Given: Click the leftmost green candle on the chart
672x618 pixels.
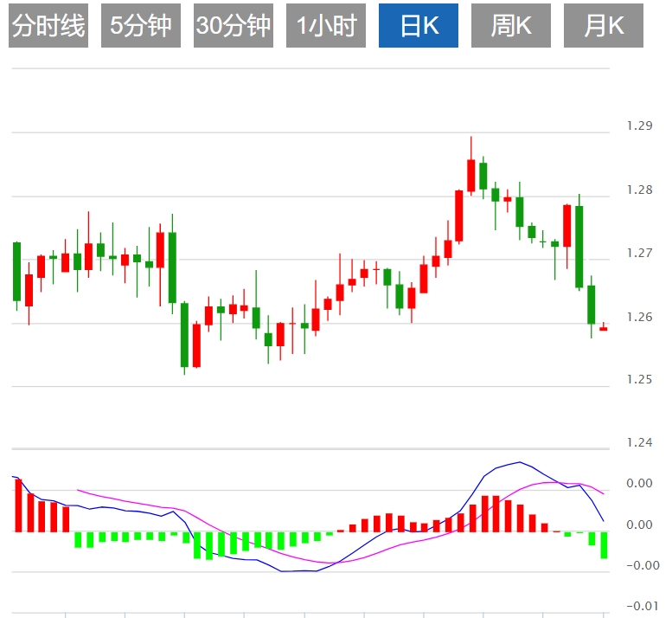Looking at the screenshot, I should tap(16, 272).
